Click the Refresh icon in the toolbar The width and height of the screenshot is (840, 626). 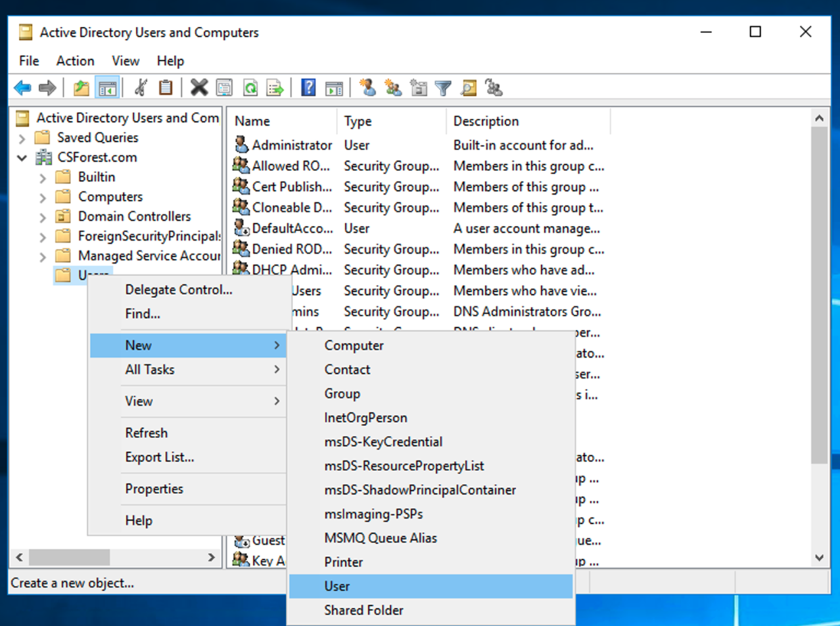click(250, 87)
